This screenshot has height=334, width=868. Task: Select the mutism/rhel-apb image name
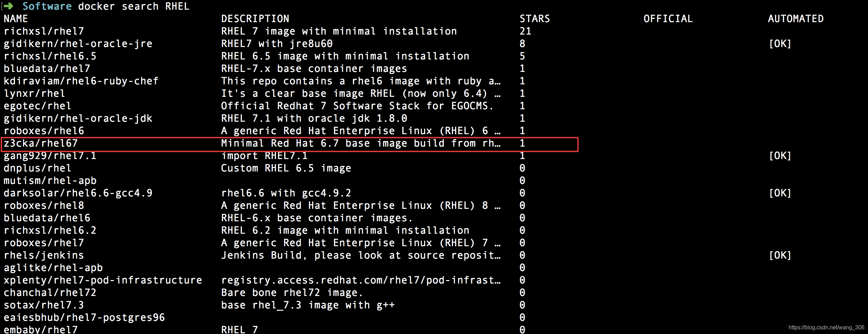pos(50,180)
